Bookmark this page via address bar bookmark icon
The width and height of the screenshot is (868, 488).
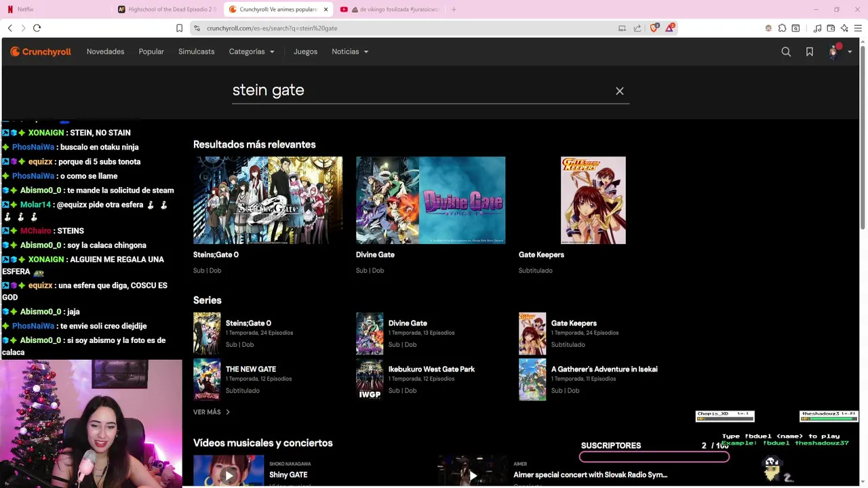coord(179,28)
